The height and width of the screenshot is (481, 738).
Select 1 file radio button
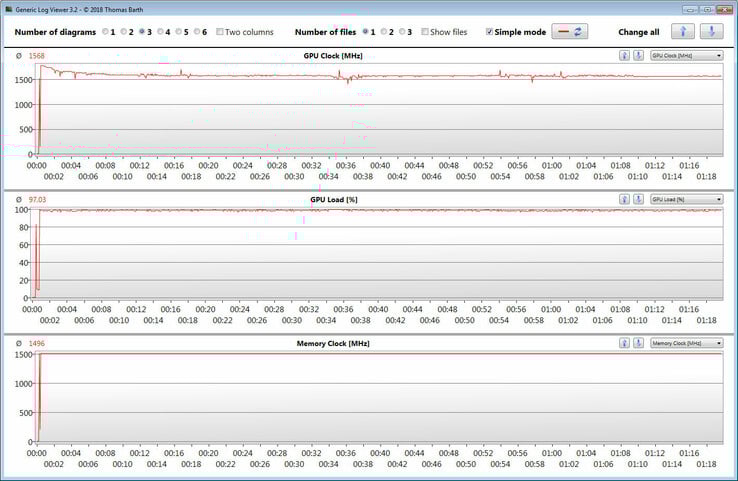coord(365,32)
